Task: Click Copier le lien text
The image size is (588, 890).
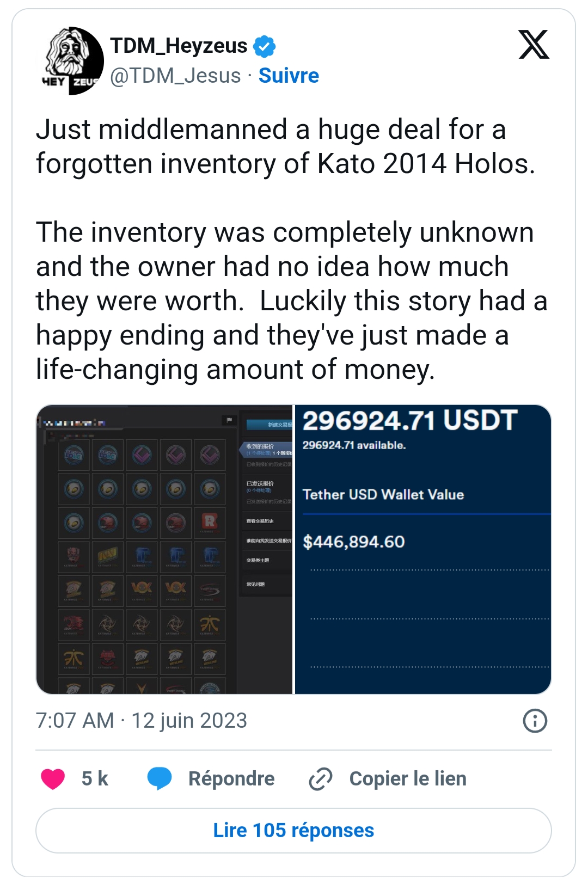Action: 408,778
